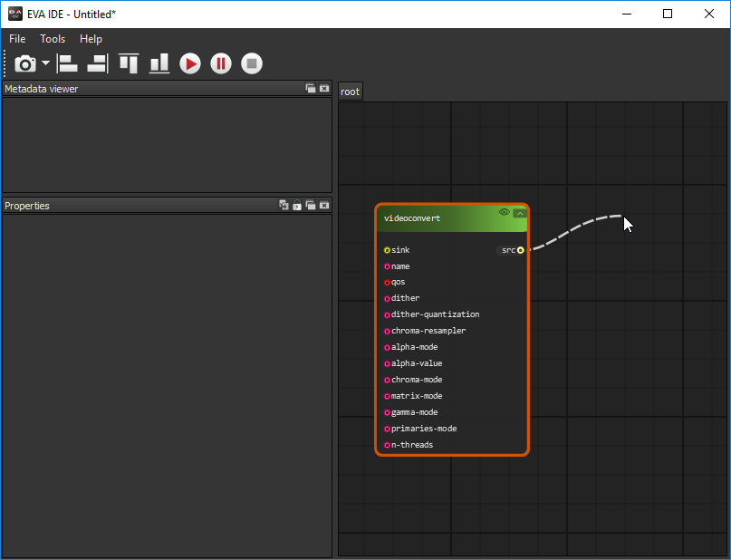Stop the pipeline with the Stop button
This screenshot has width=731, height=560.
pos(252,63)
